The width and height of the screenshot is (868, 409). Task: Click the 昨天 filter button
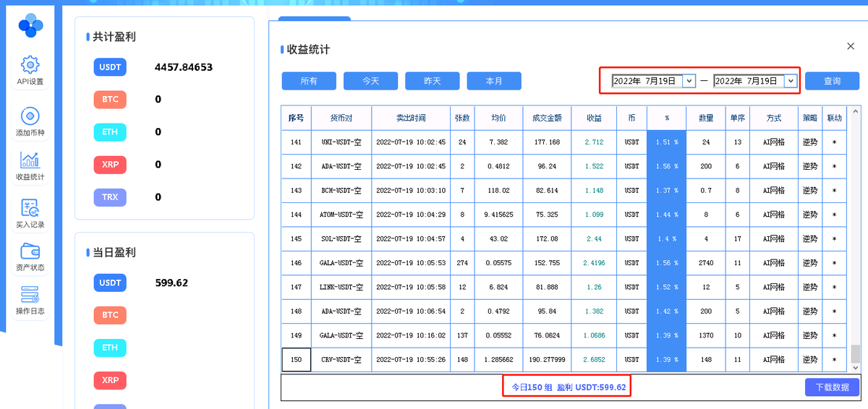(x=433, y=81)
